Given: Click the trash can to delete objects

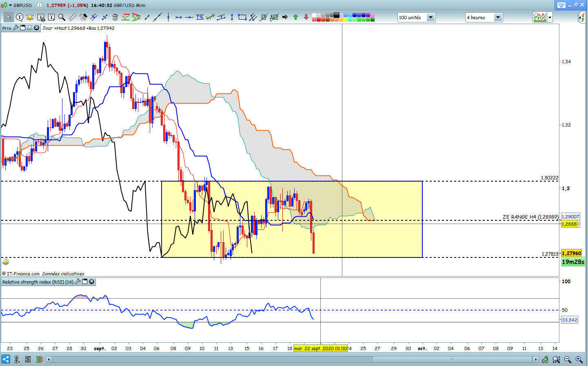Looking at the screenshot, I should tap(115, 17).
